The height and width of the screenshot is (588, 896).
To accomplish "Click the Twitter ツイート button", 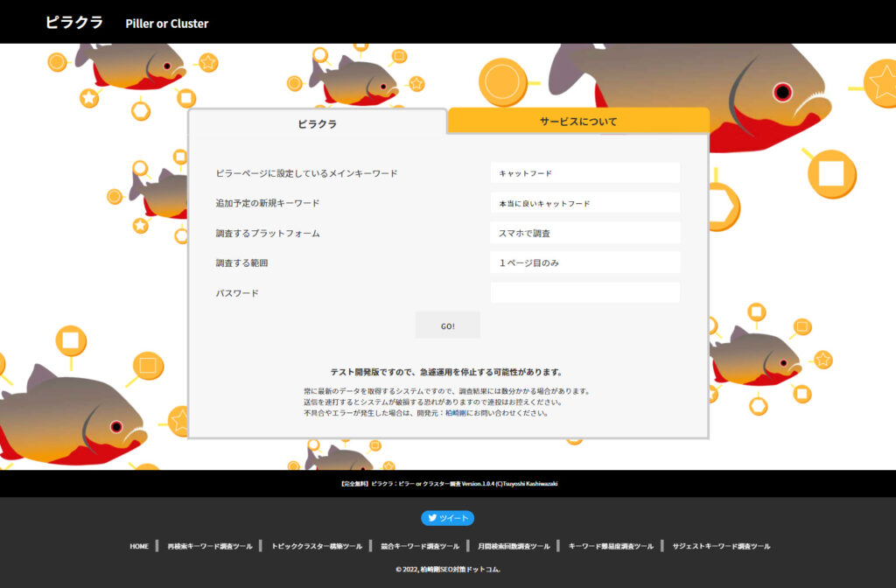I will click(x=447, y=518).
